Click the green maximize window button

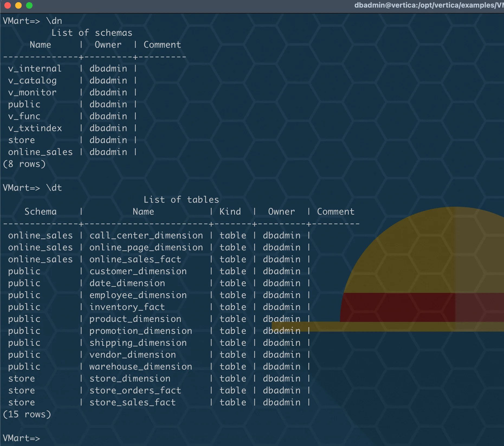[29, 5]
